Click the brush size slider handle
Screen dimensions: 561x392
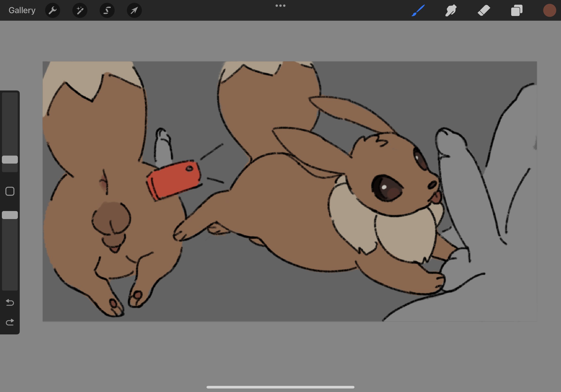(10, 160)
